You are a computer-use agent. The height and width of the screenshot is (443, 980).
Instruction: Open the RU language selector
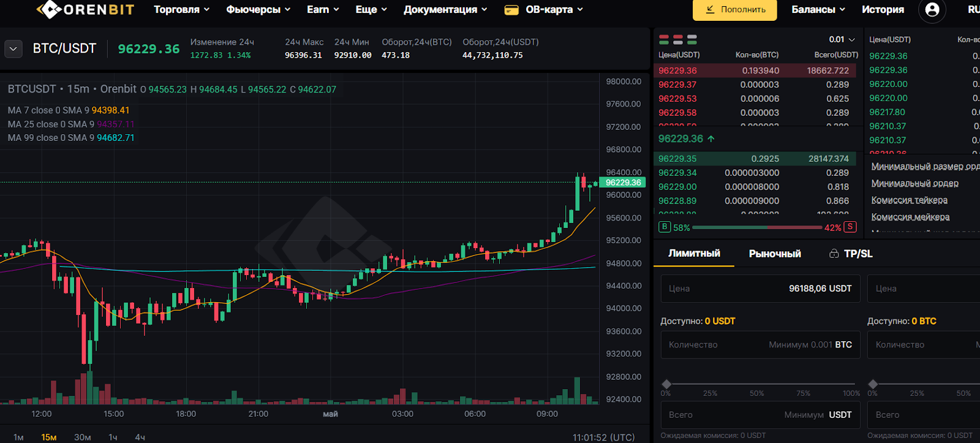click(973, 10)
